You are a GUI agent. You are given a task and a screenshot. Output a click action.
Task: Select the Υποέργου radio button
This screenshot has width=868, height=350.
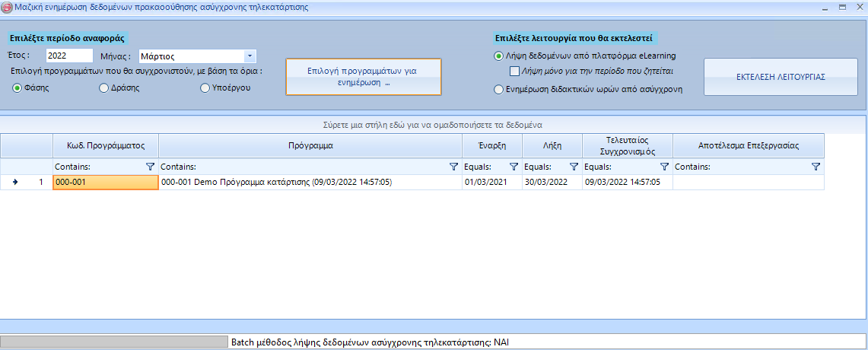pyautogui.click(x=205, y=87)
